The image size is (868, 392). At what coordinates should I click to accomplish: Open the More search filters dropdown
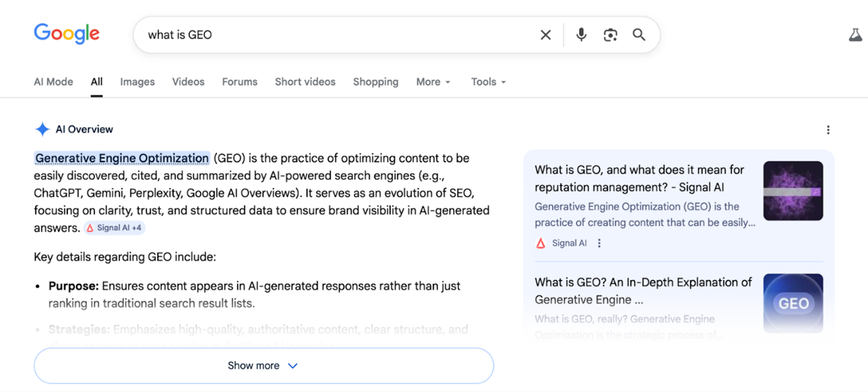pyautogui.click(x=432, y=82)
